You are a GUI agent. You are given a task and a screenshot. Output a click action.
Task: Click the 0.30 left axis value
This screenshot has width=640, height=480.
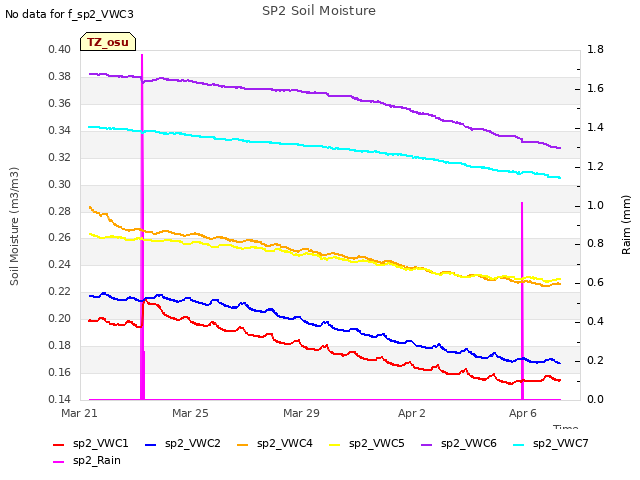[60, 184]
